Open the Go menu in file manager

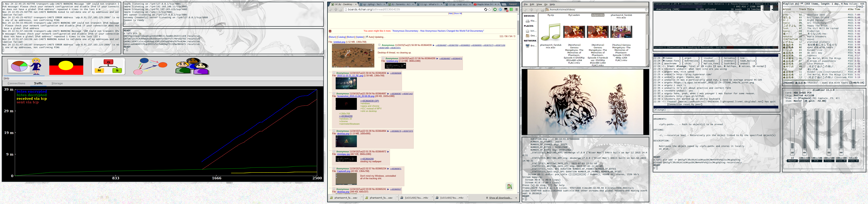[546, 4]
